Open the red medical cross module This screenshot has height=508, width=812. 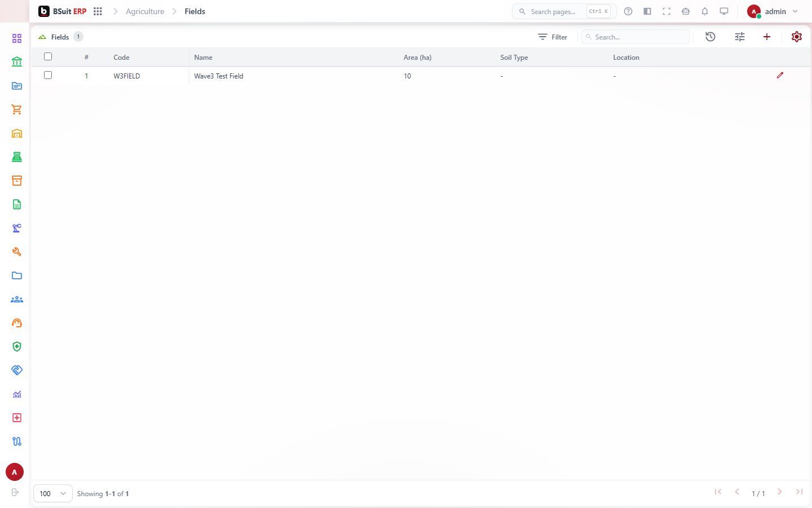(x=17, y=418)
